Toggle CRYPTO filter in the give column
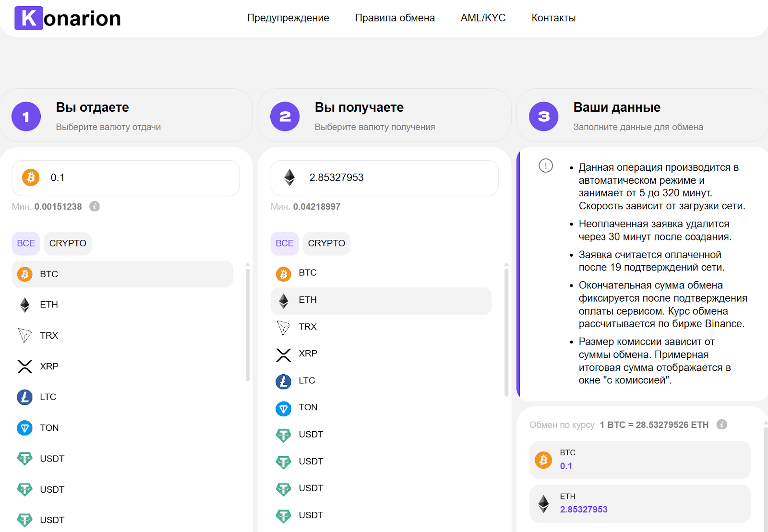The image size is (768, 532). [x=68, y=243]
